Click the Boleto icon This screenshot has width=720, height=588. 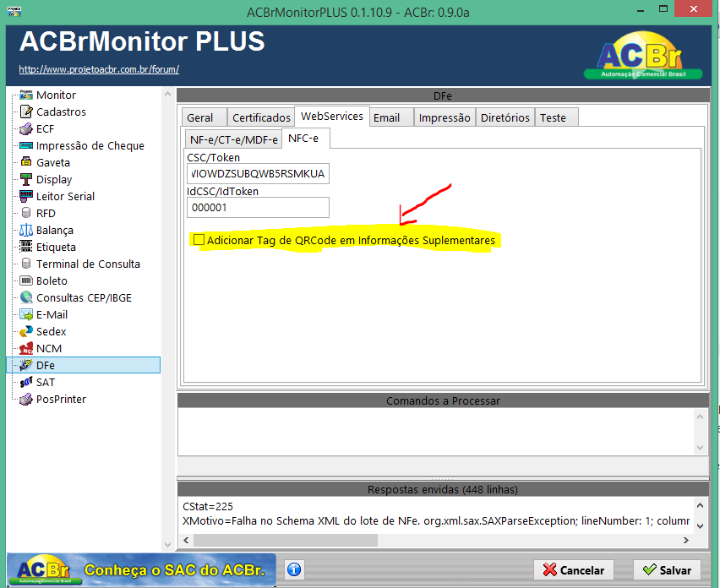point(26,280)
